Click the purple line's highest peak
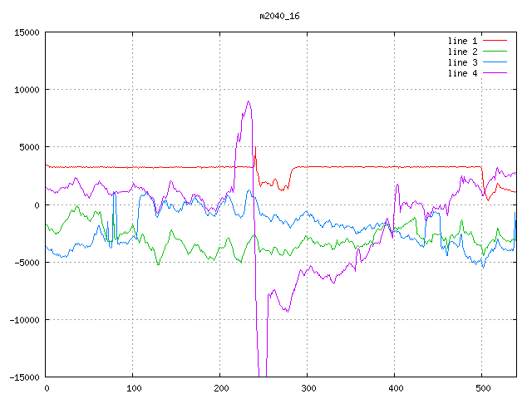Screen dimensions: 532x399 (248, 101)
